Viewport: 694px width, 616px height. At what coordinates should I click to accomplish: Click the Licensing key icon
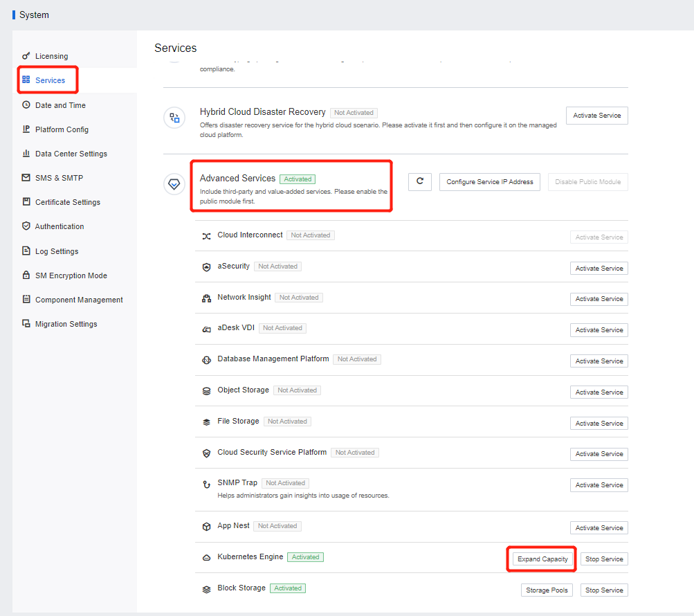[x=26, y=56]
